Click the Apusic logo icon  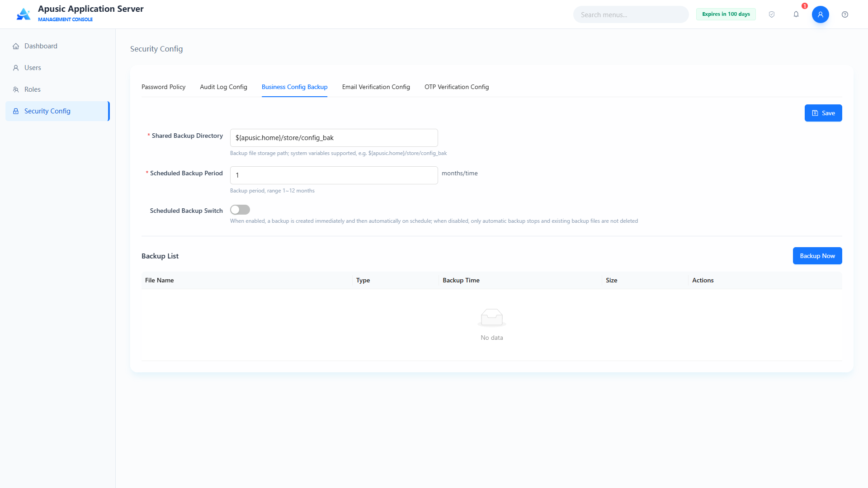point(24,14)
